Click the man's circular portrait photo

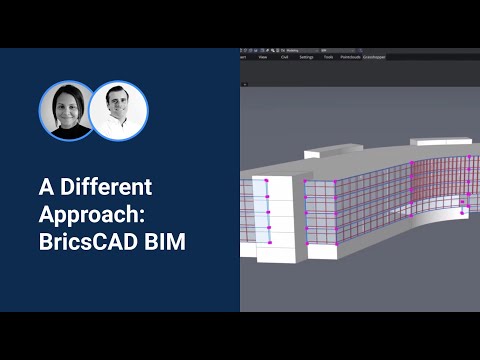(119, 111)
